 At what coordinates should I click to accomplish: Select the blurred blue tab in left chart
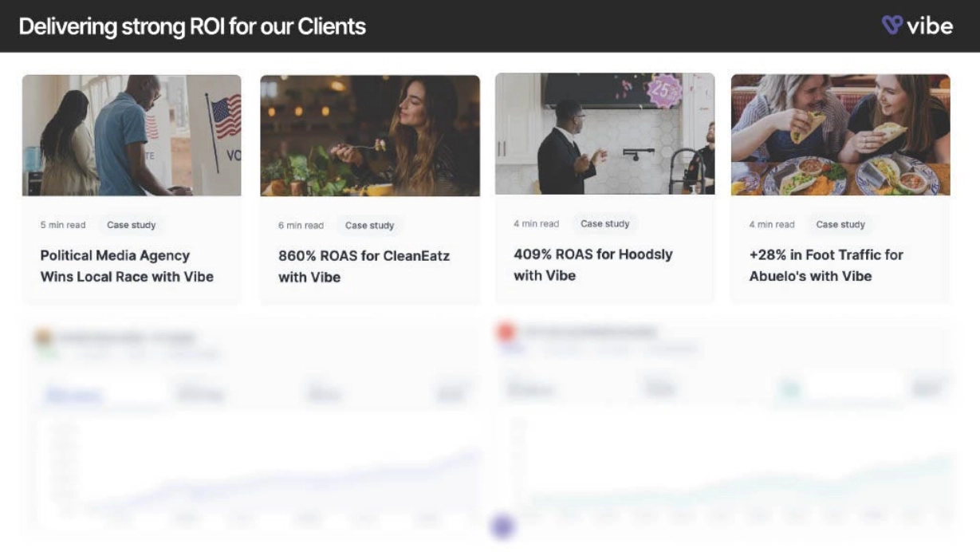[x=73, y=394]
